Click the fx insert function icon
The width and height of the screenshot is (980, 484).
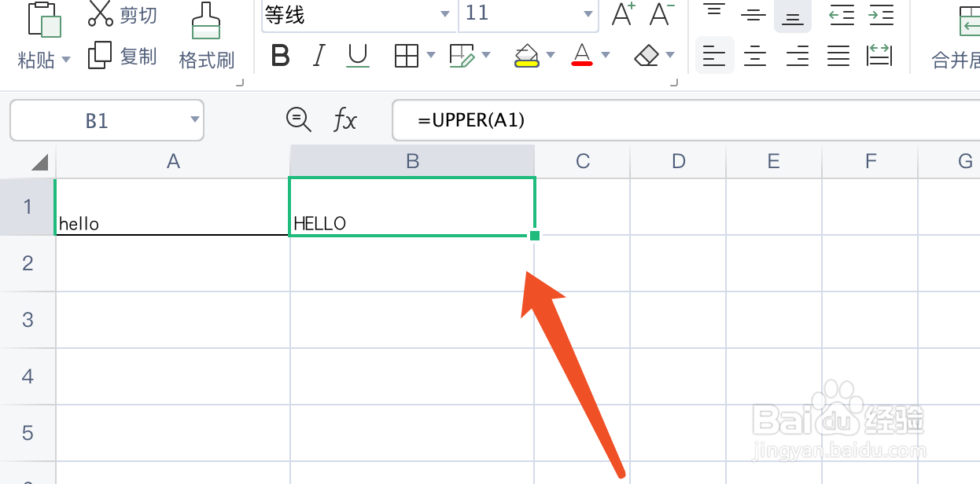[345, 120]
